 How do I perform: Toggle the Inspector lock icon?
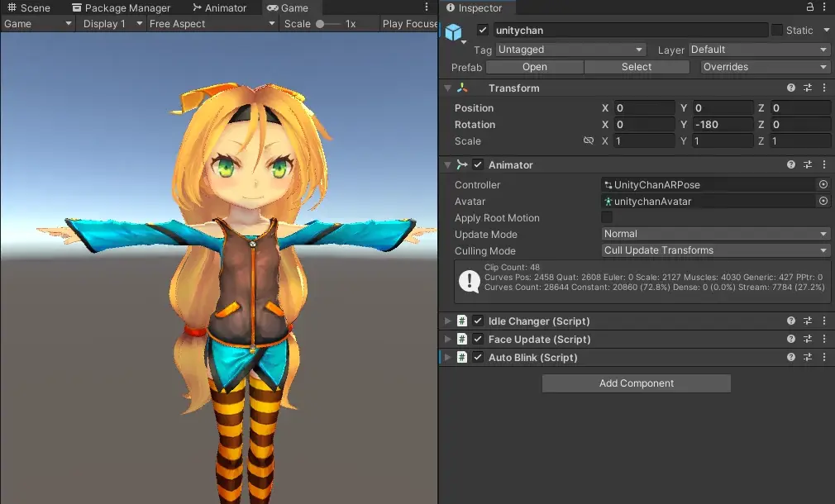[x=810, y=7]
